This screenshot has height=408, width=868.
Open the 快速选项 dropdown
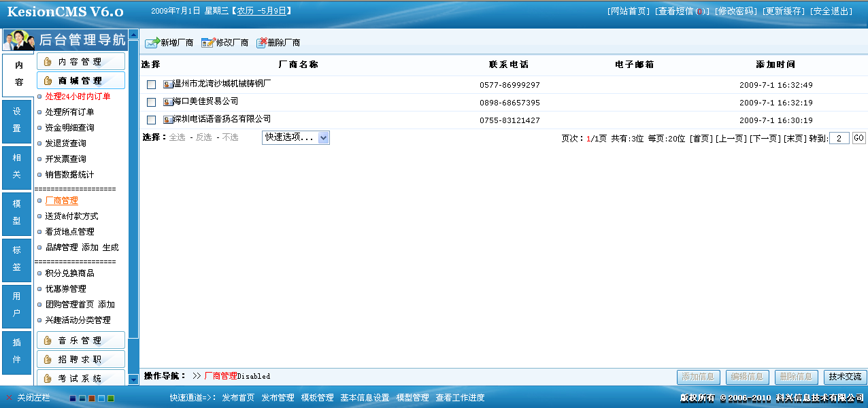295,137
